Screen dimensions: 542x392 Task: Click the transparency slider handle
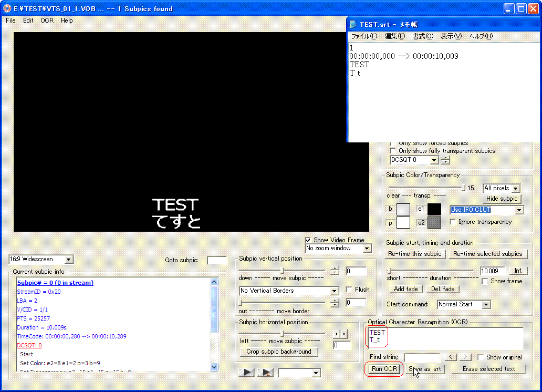[463, 188]
